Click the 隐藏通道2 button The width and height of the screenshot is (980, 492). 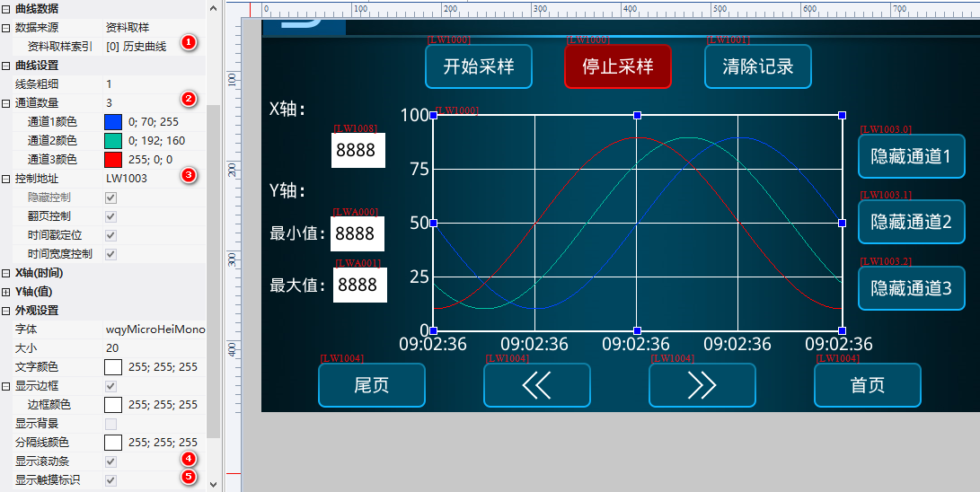coord(911,222)
